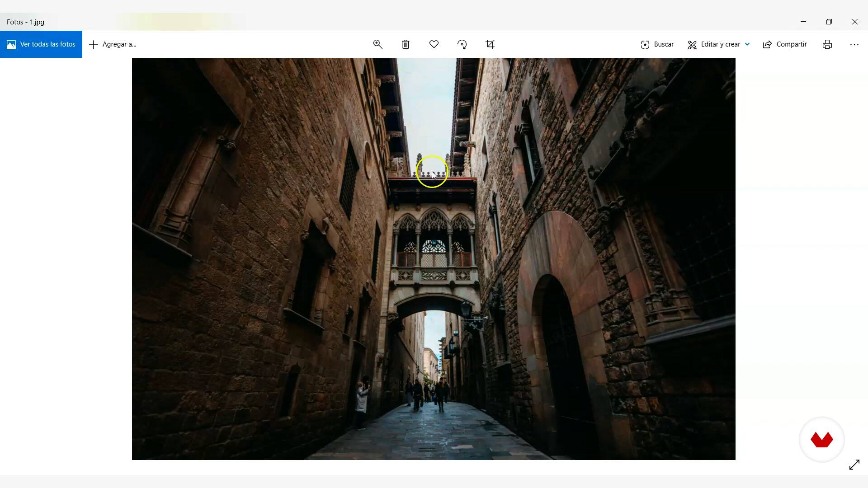Click Ver todas las fotos button
Viewport: 868px width, 488px height.
click(41, 44)
